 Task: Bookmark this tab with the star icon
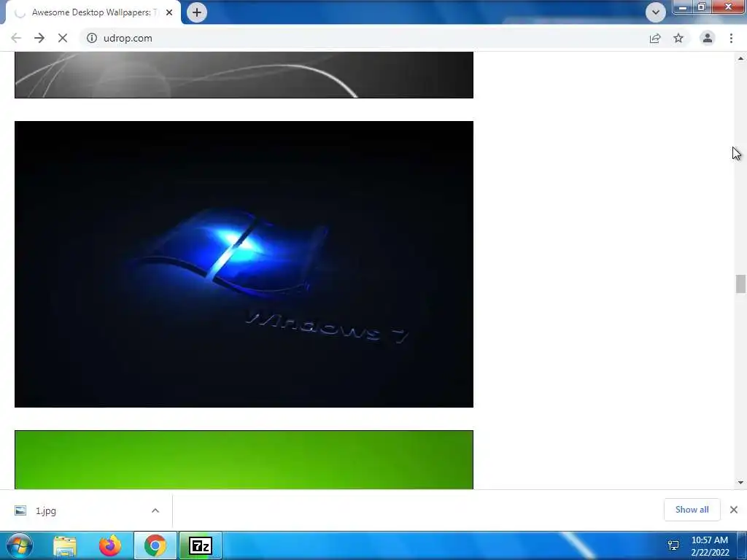pyautogui.click(x=678, y=38)
